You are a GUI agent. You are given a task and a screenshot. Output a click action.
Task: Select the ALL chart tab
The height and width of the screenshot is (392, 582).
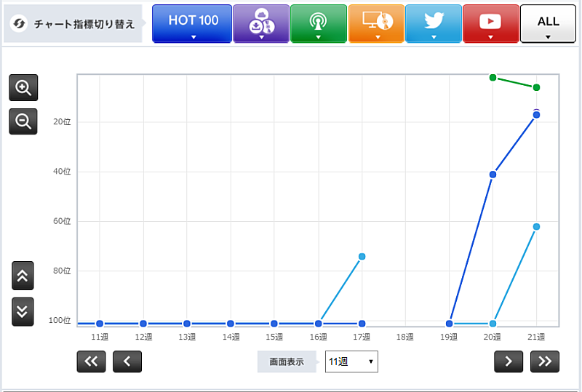pyautogui.click(x=548, y=23)
